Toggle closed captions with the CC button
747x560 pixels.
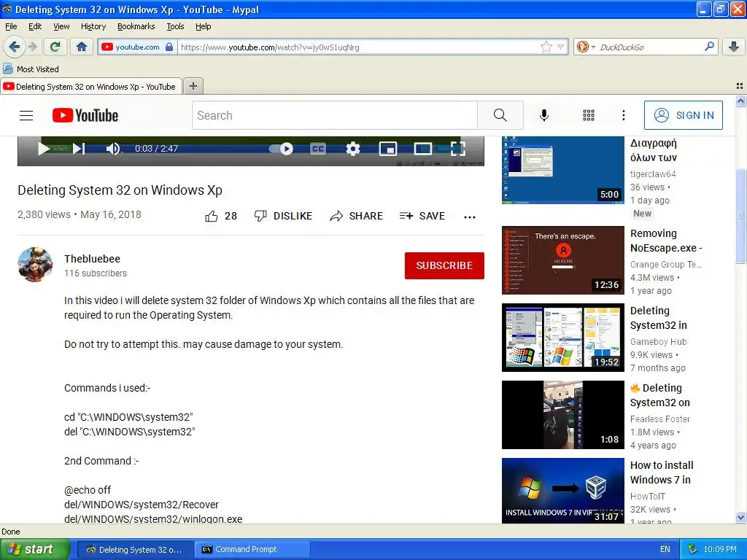318,149
